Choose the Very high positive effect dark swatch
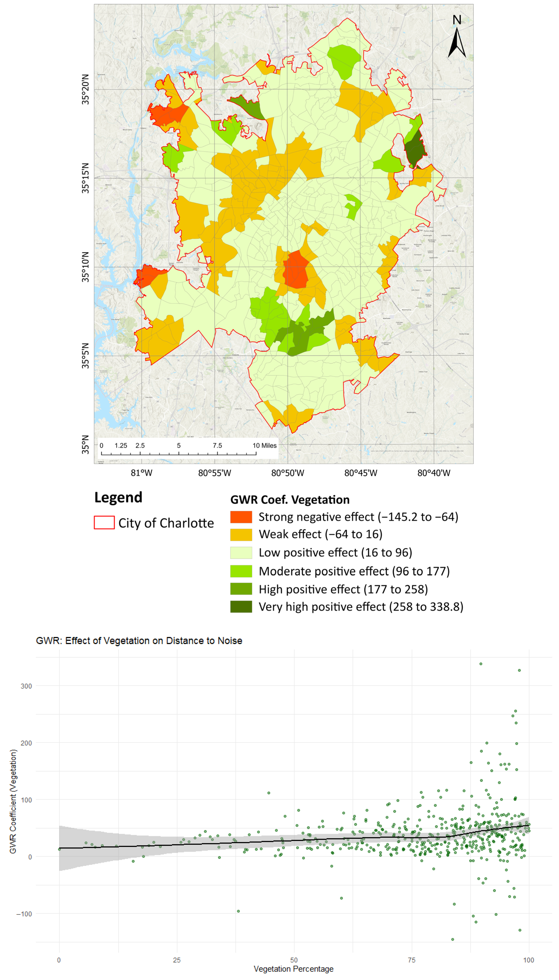 coord(241,606)
